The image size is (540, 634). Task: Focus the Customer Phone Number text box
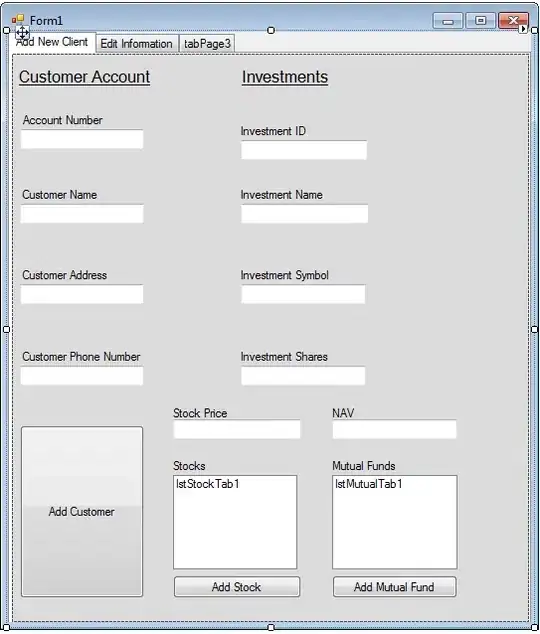tap(82, 376)
